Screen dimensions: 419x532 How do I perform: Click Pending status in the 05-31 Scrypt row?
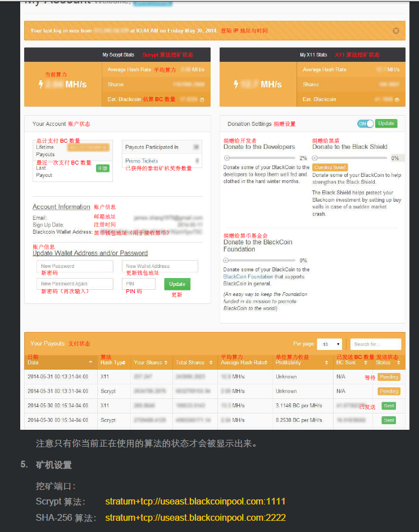pyautogui.click(x=389, y=391)
